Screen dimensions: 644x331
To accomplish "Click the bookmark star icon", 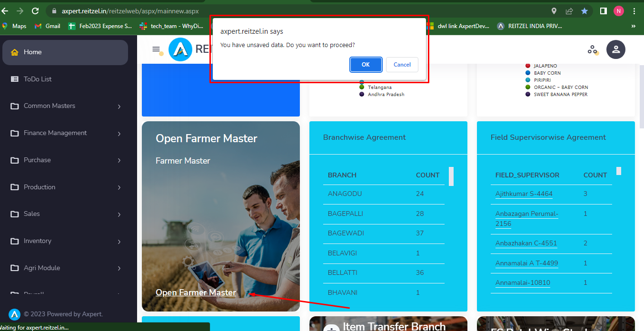I will pos(585,11).
